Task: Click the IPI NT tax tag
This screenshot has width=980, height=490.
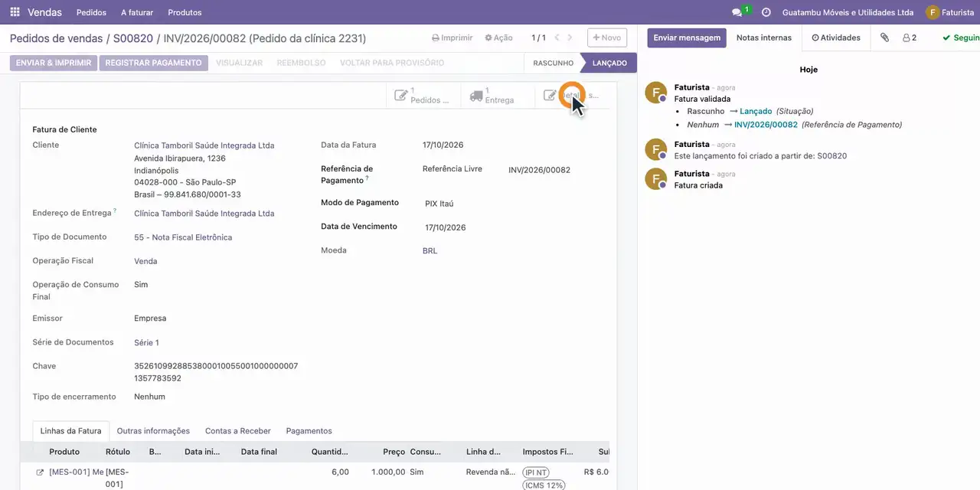Action: tap(536, 472)
